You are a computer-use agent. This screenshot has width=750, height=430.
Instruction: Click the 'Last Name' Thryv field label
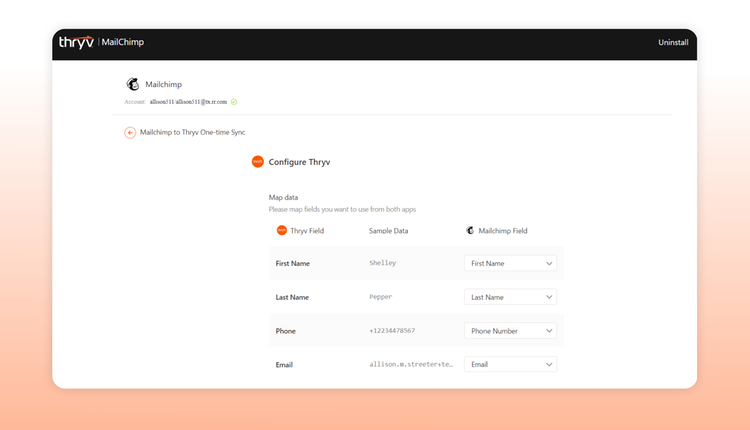pos(292,298)
